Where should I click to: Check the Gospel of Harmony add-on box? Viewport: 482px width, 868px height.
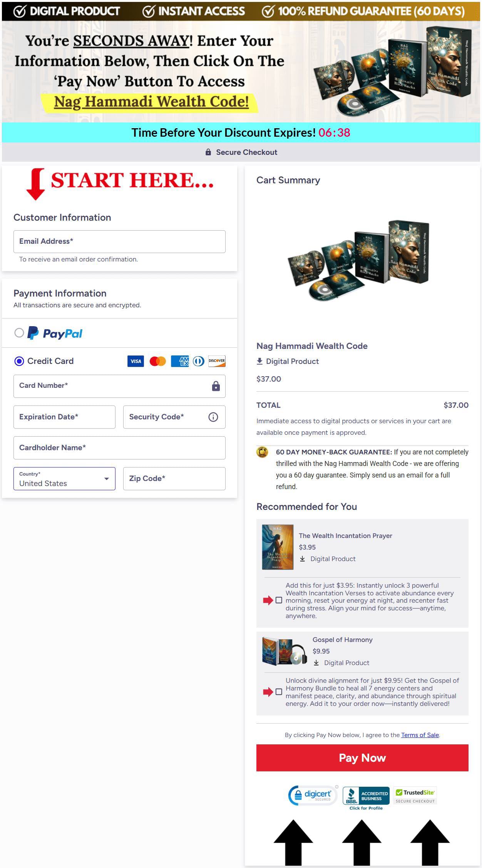tap(279, 692)
